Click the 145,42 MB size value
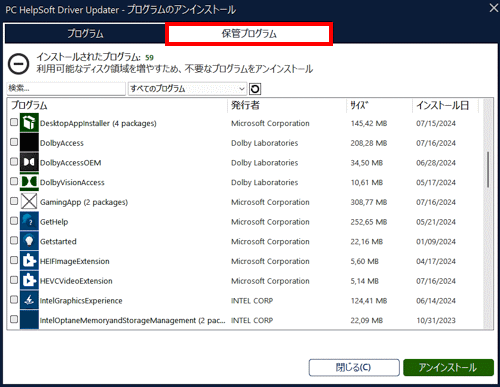Screen dimensions: 500x387 [369, 123]
